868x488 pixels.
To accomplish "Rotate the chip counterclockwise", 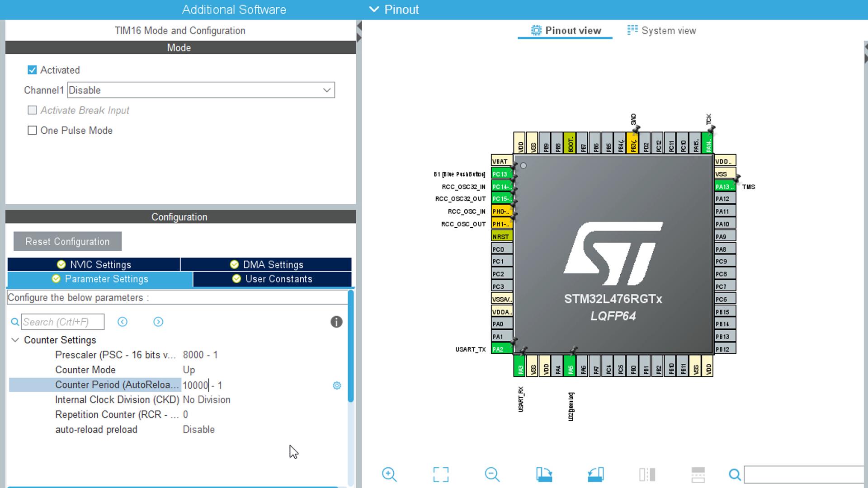I will point(595,474).
